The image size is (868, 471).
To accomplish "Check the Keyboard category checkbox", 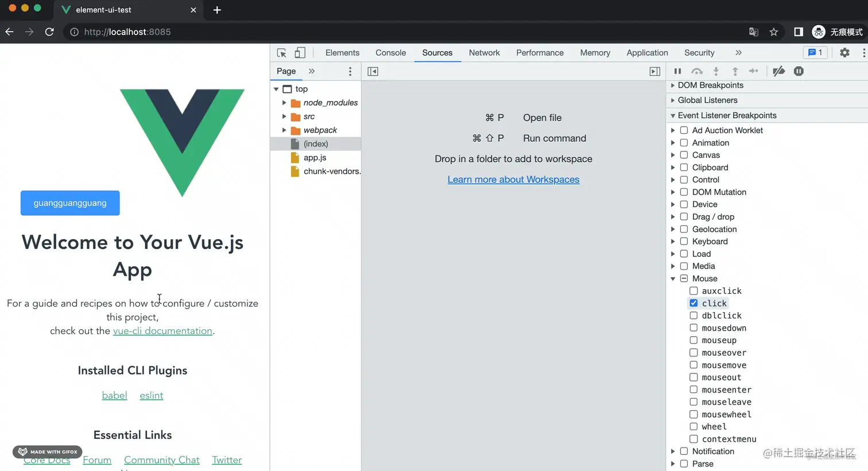I will coord(684,242).
